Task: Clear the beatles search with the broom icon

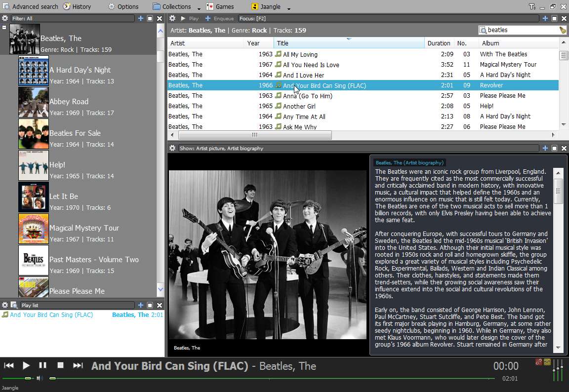Action: [563, 30]
